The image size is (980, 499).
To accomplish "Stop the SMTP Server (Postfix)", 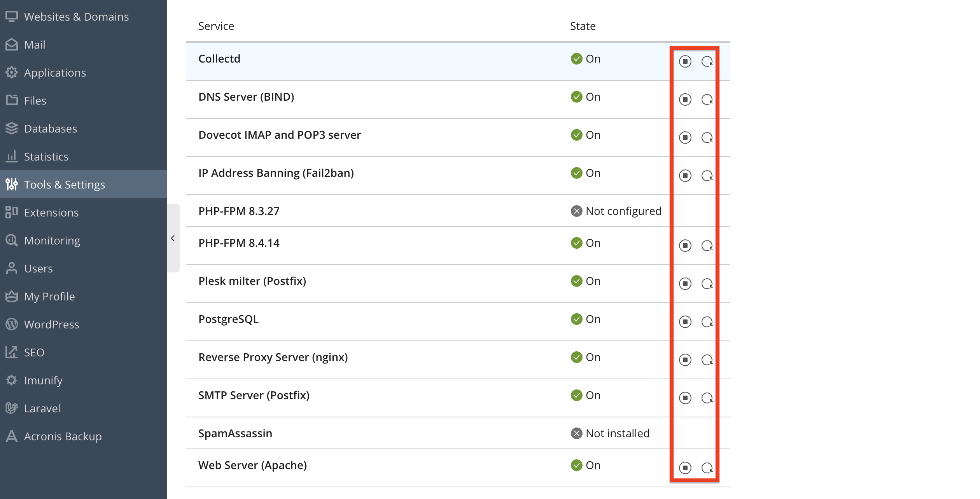I will (685, 398).
